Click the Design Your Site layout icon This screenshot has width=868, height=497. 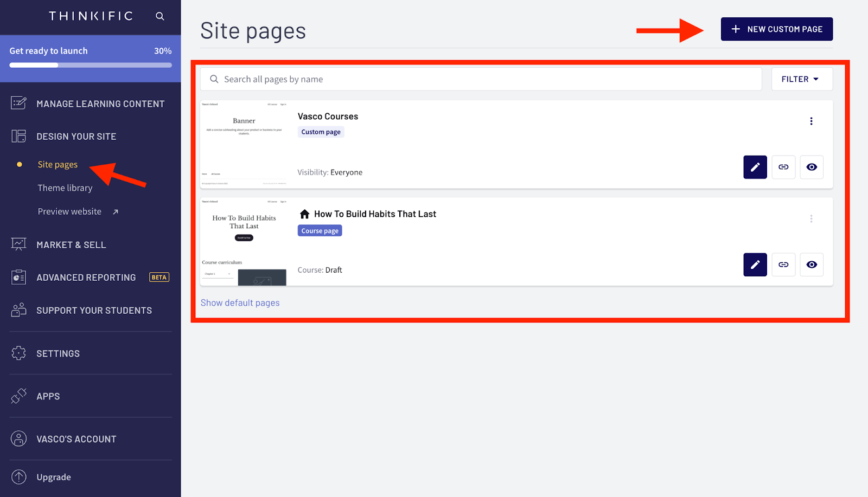18,136
